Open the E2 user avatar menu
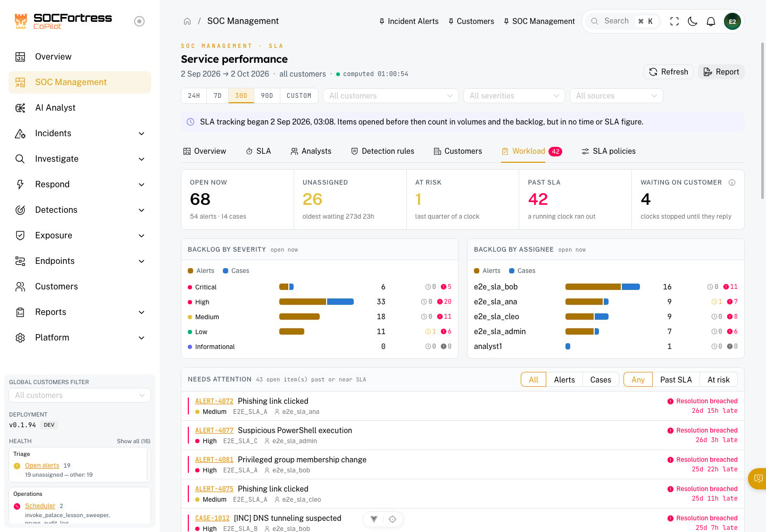Screen dimensions: 766x532 click(x=732, y=21)
